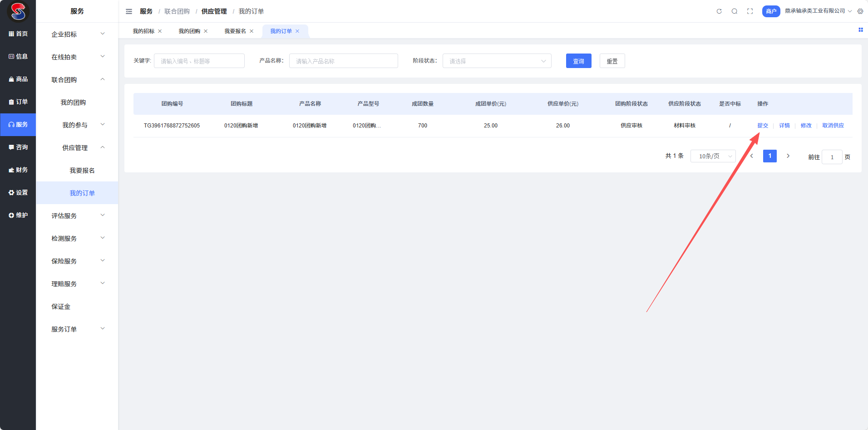This screenshot has width=868, height=430.
Task: Toggle fullscreen mode icon
Action: (x=750, y=11)
